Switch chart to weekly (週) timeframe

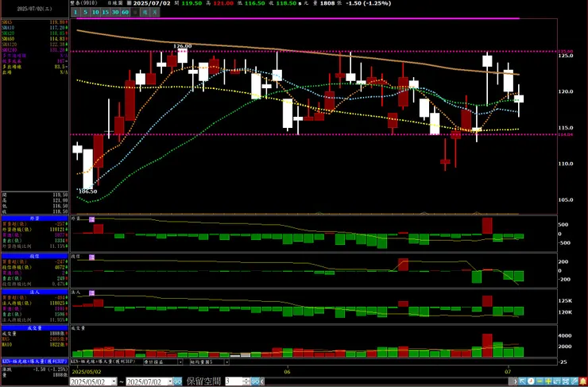[x=145, y=13]
